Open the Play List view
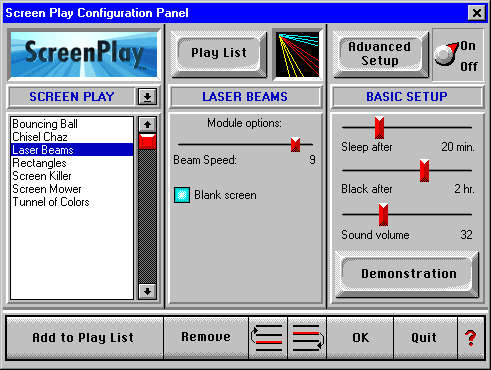The image size is (491, 370). point(219,53)
